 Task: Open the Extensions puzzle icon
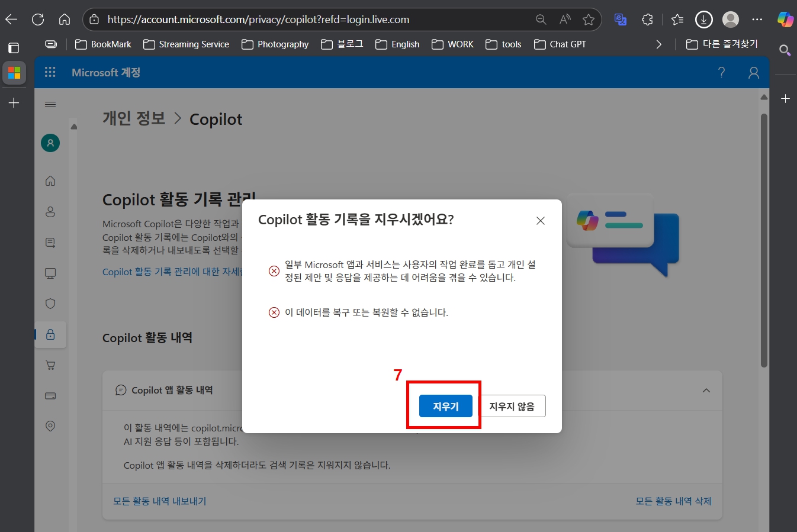[x=647, y=20]
